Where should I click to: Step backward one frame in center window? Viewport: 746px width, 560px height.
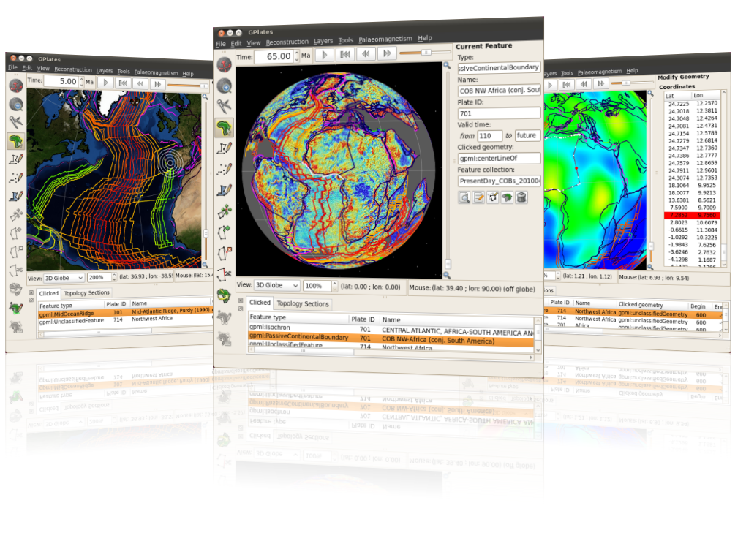(x=366, y=53)
